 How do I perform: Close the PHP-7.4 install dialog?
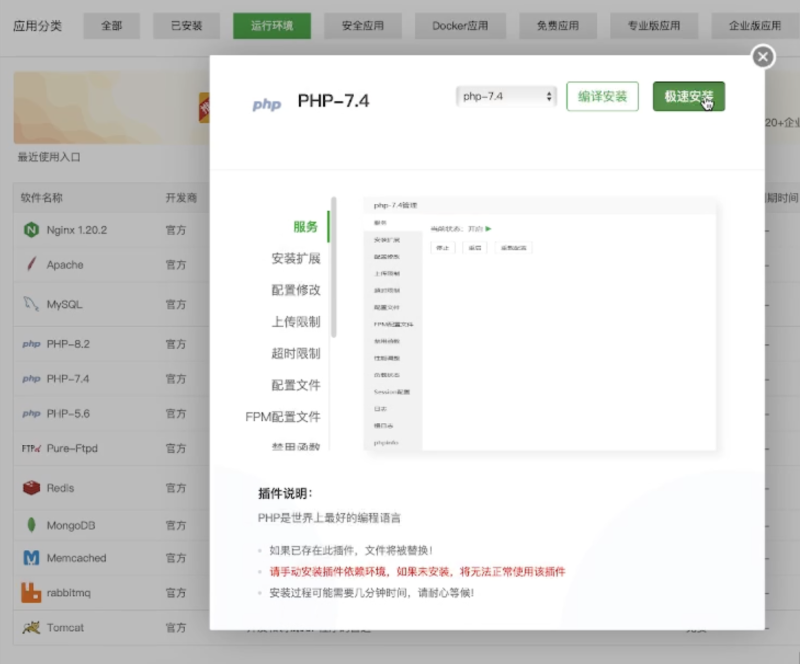(763, 57)
